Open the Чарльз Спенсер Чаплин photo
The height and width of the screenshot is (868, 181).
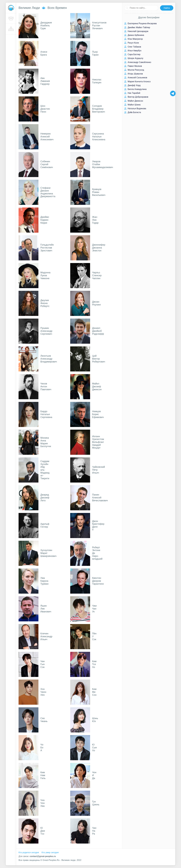[x=80, y=276]
